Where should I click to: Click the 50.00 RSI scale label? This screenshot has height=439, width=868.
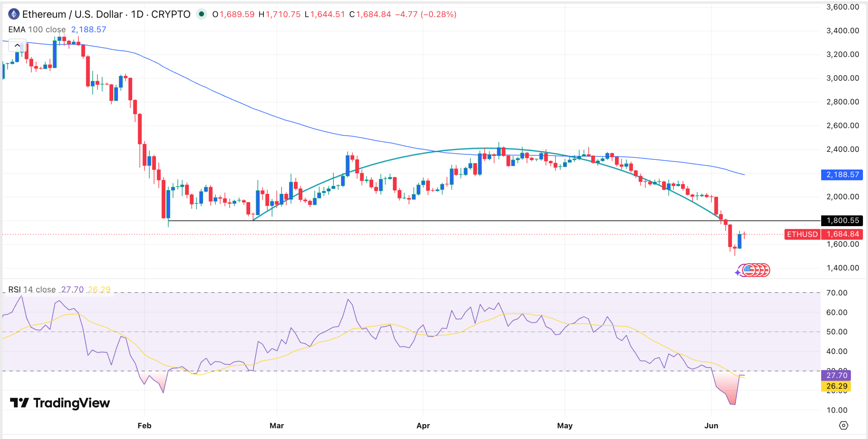(x=837, y=332)
